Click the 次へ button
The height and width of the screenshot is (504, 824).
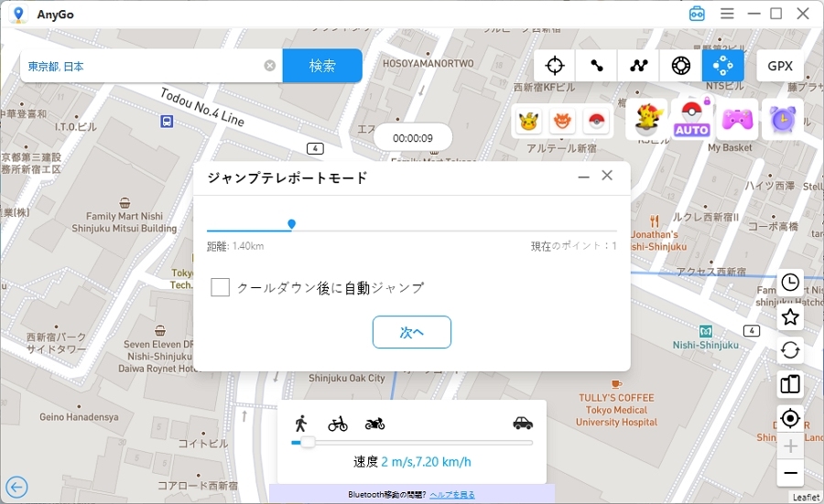click(x=411, y=332)
